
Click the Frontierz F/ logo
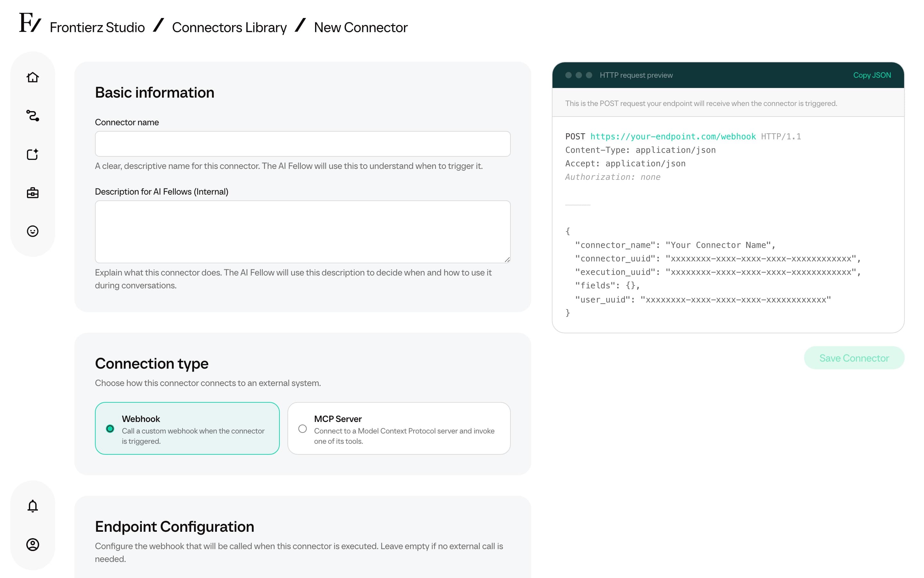(x=30, y=23)
